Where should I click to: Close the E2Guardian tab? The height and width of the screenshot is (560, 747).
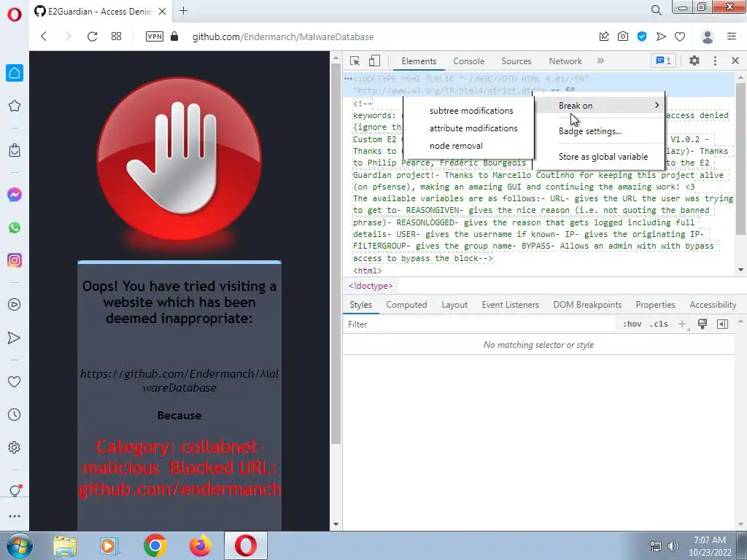tap(162, 12)
